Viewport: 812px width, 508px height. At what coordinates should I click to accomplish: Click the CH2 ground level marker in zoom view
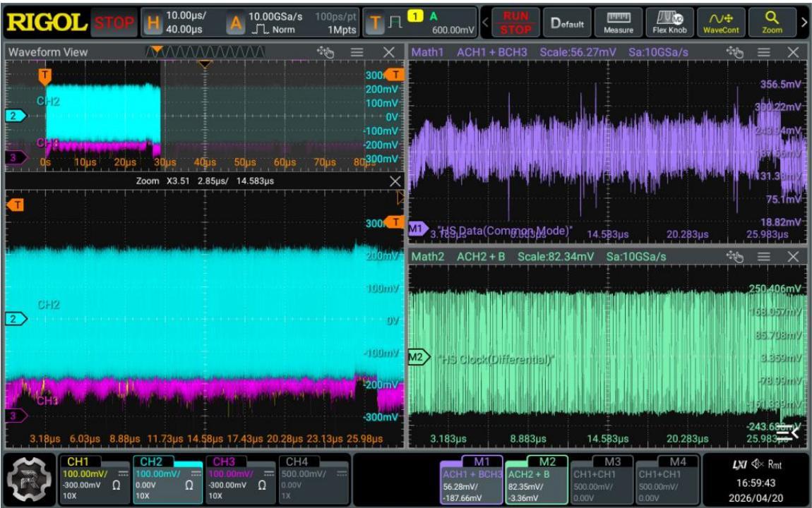[15, 319]
